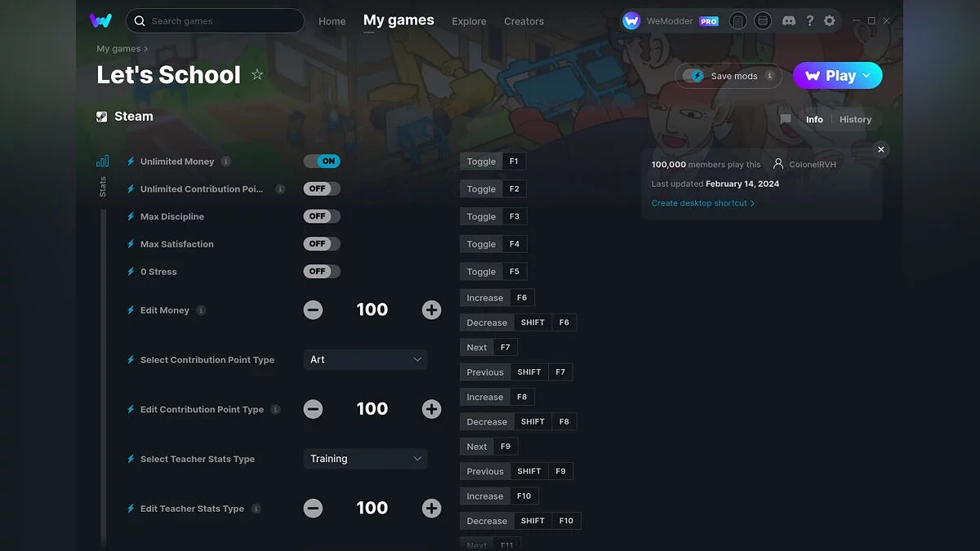The width and height of the screenshot is (980, 551).
Task: Favorite Let's School with the star icon
Action: 257,74
